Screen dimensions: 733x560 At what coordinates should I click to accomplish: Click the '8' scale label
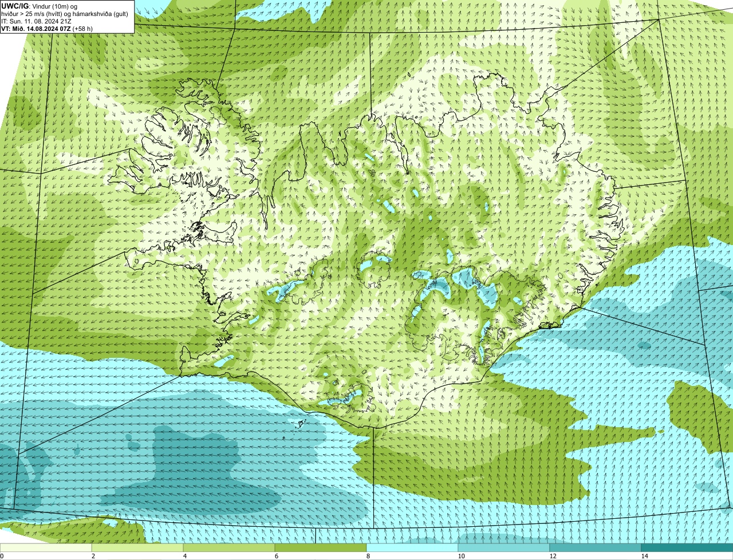click(368, 556)
